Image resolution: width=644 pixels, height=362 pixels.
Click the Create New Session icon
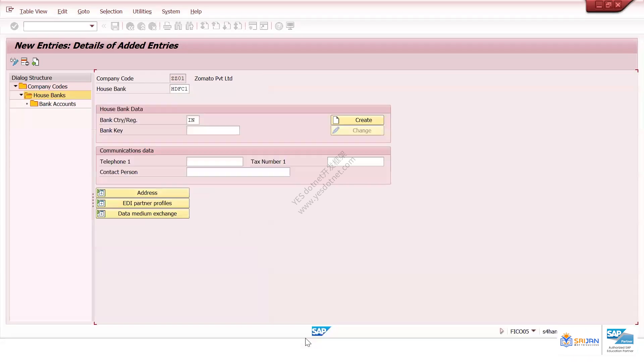[253, 26]
